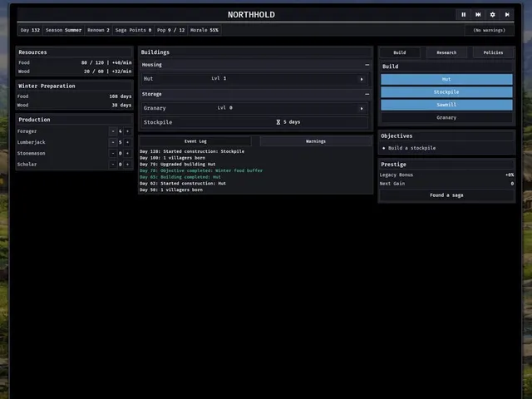Increase Stonemason workers with plus
This screenshot has width=532, height=399.
point(127,153)
